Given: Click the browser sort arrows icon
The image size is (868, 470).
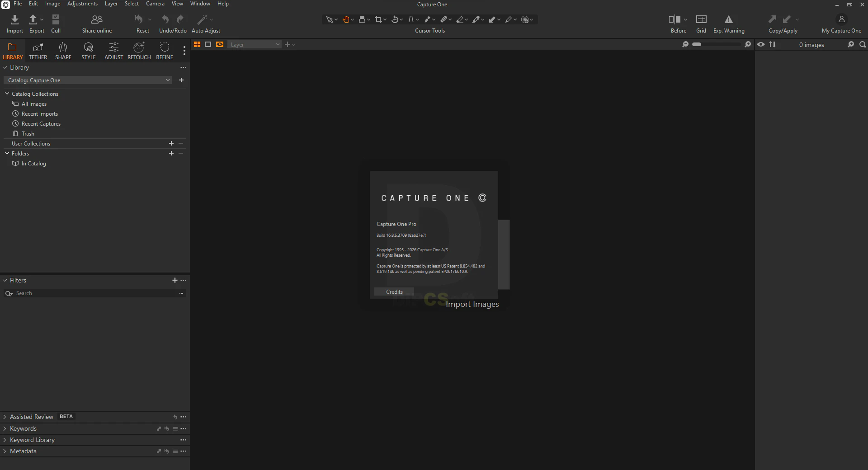Looking at the screenshot, I should tap(773, 44).
